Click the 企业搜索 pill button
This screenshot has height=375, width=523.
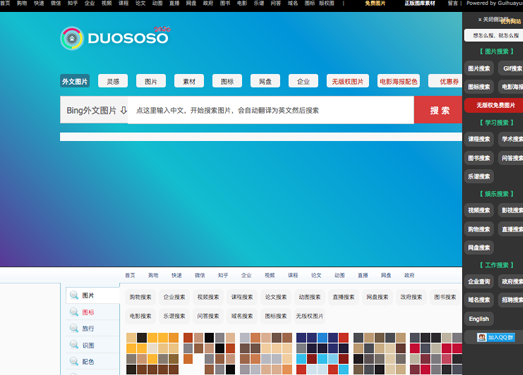point(174,297)
